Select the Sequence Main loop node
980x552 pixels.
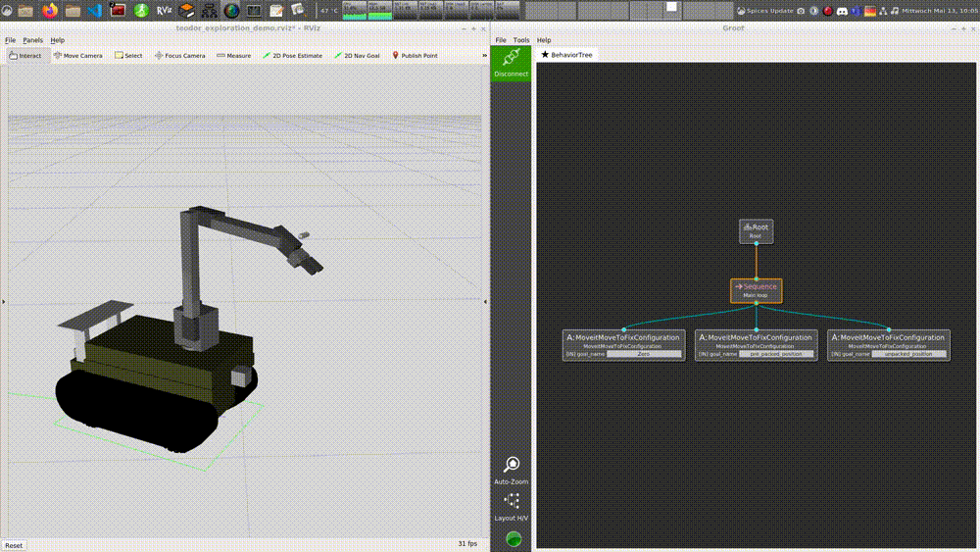coord(756,290)
